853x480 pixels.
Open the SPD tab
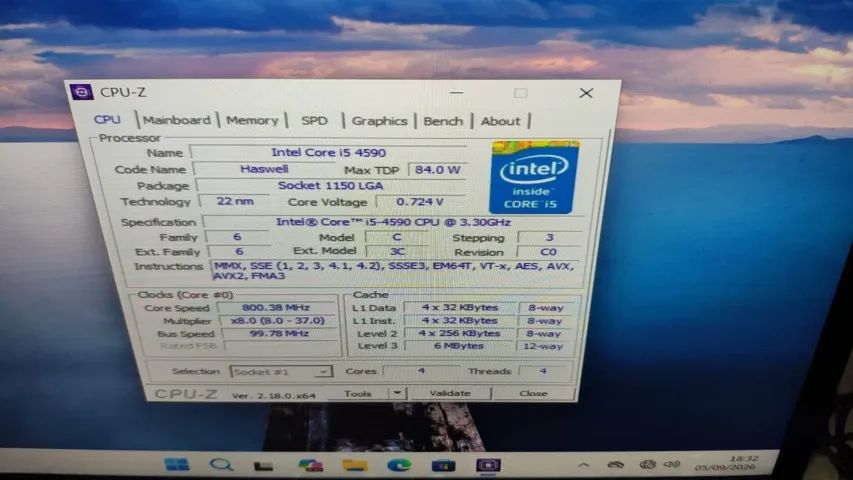(x=314, y=121)
